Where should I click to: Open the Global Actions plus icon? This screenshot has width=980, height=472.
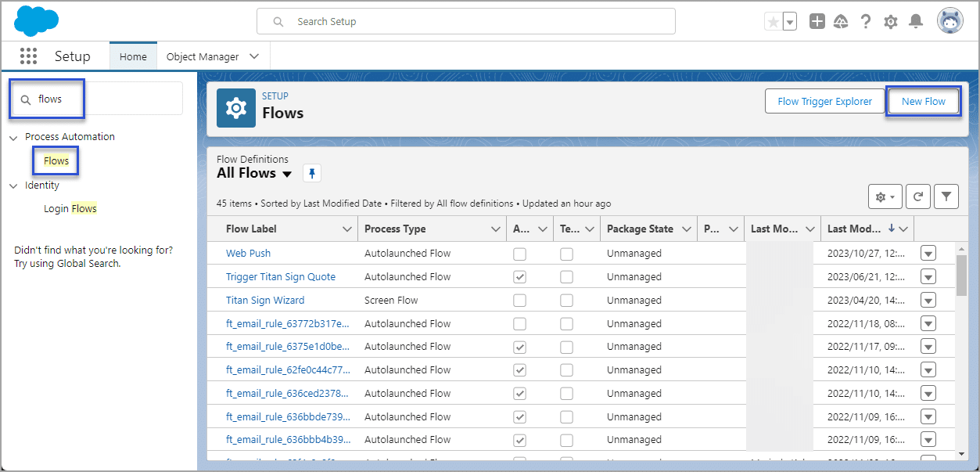tap(817, 22)
